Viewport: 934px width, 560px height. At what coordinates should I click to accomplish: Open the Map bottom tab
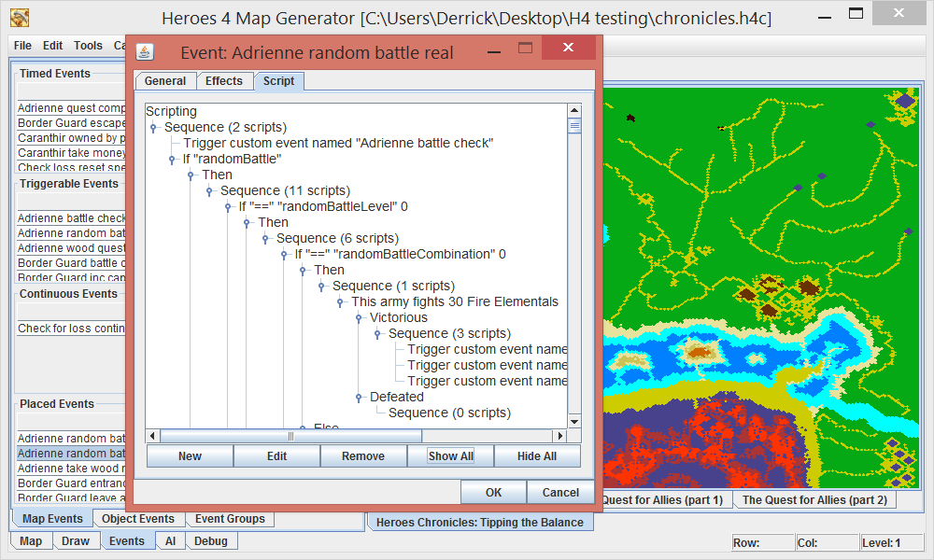(x=31, y=541)
